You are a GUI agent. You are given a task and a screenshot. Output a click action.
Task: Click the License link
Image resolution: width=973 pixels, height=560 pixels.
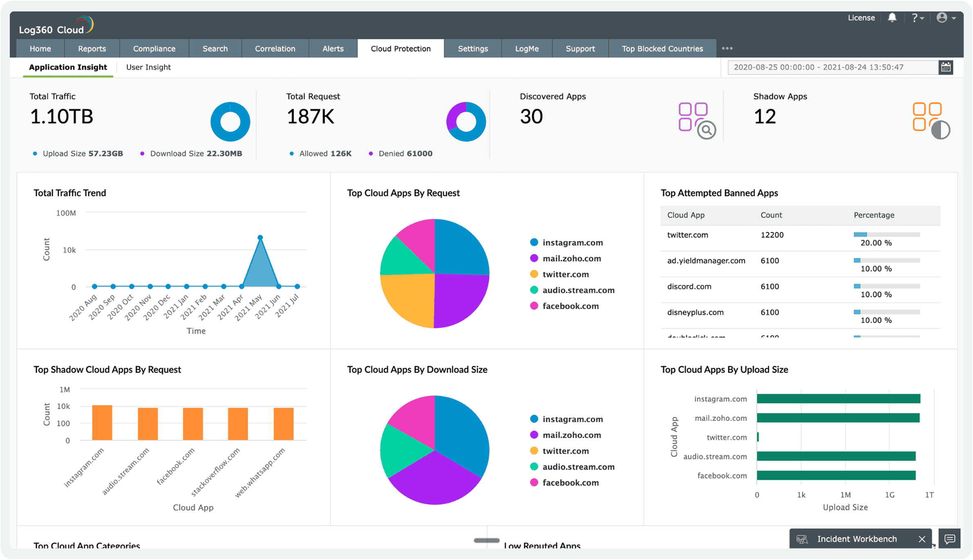(861, 18)
